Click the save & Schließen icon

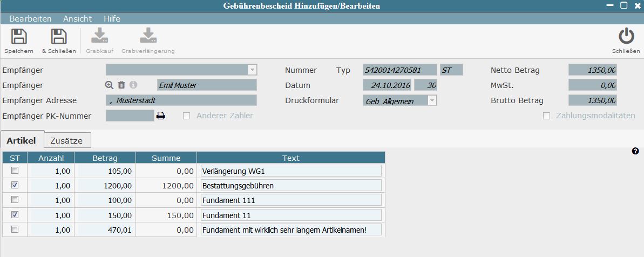point(58,37)
